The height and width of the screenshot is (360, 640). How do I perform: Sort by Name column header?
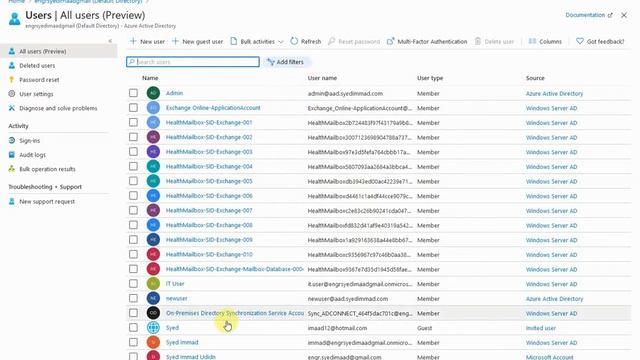click(x=150, y=78)
